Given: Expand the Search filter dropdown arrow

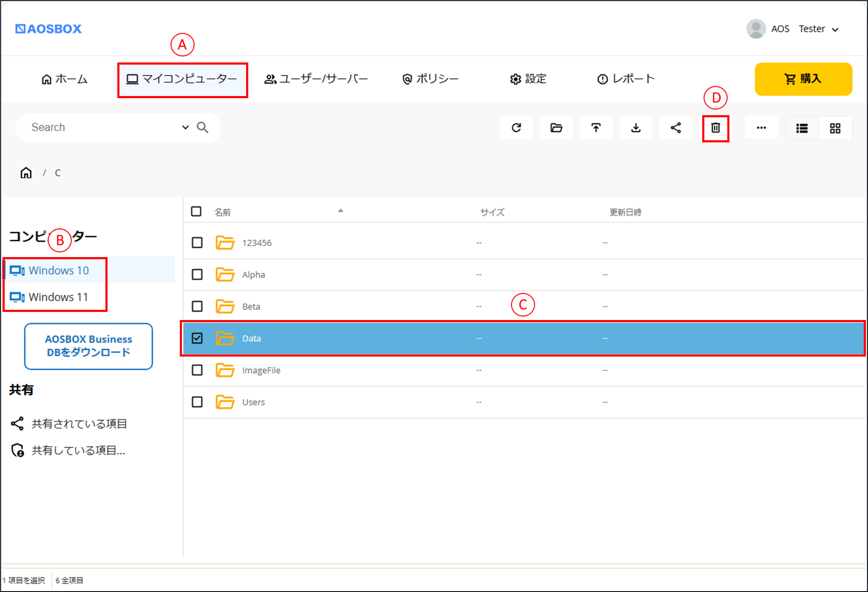Looking at the screenshot, I should [x=185, y=127].
